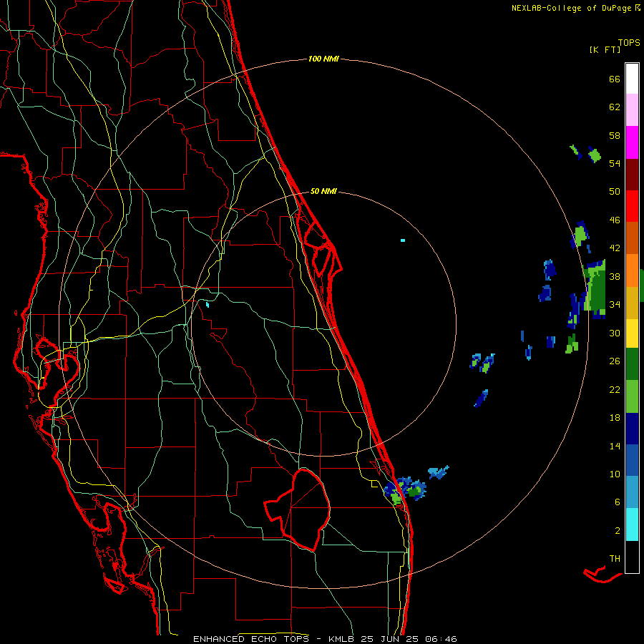Click legend value 18
This screenshot has width=644, height=644.
pyautogui.click(x=615, y=418)
